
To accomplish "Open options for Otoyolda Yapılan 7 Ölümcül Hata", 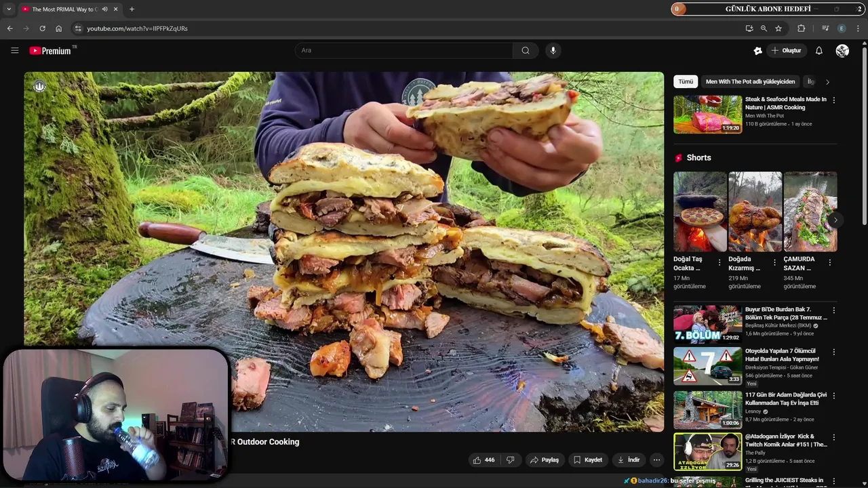I will coord(833,352).
